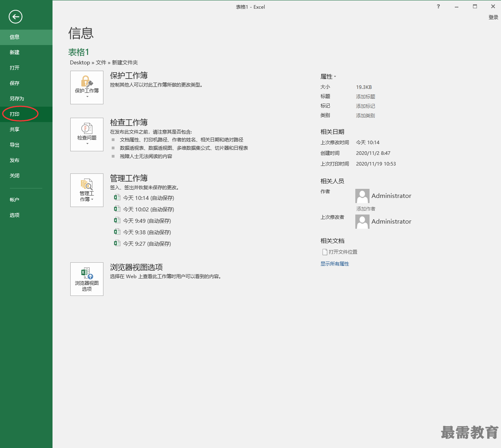Select 关闭 in the left menu
Image resolution: width=501 pixels, height=448 pixels.
[26, 176]
